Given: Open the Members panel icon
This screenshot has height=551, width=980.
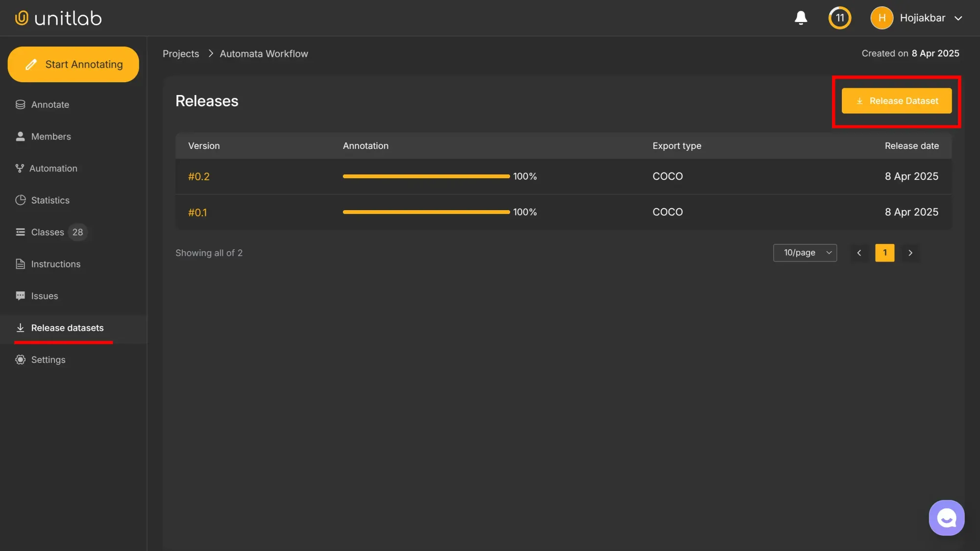Looking at the screenshot, I should (x=20, y=136).
